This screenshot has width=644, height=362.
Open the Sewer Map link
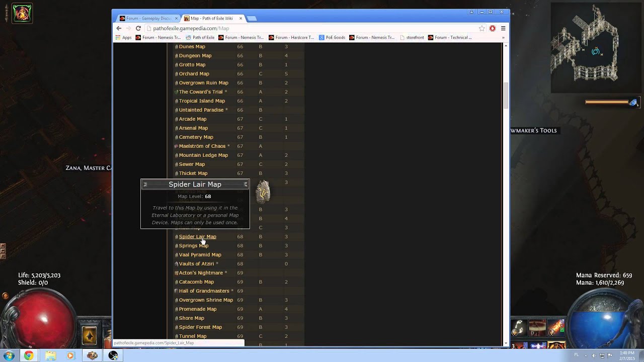coord(192,164)
